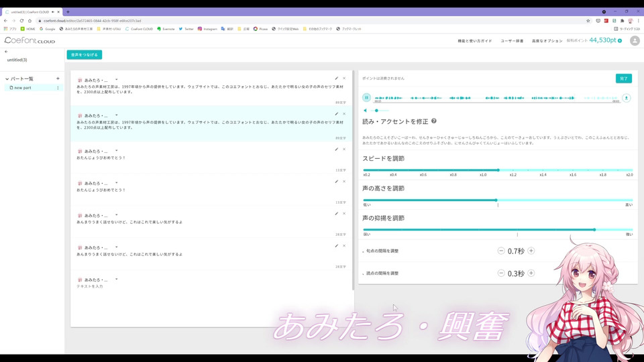The image size is (644, 362).
Task: Go back using the sidebar arrow above untitled(3)
Action: (6, 52)
